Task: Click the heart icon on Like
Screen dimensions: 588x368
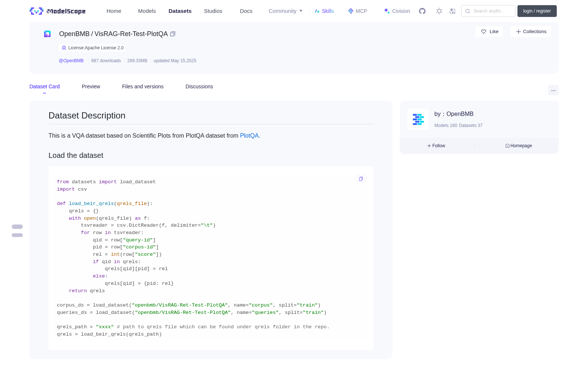Action: pos(484,32)
